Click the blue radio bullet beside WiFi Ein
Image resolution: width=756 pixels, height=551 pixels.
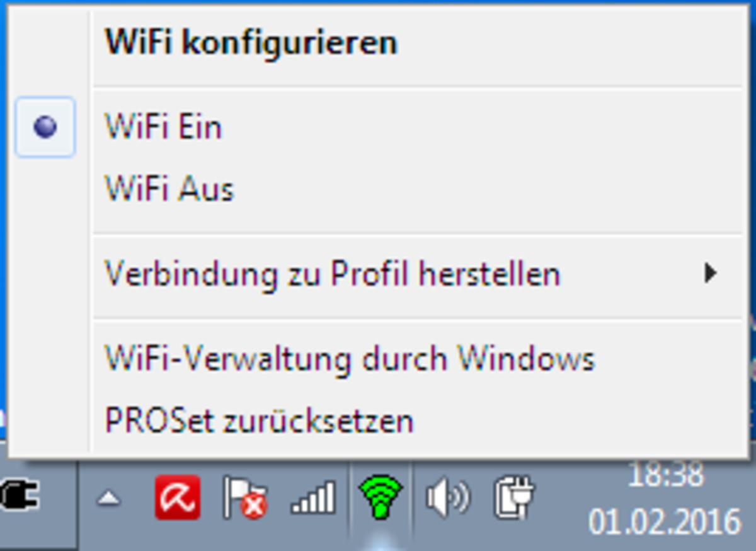[45, 127]
